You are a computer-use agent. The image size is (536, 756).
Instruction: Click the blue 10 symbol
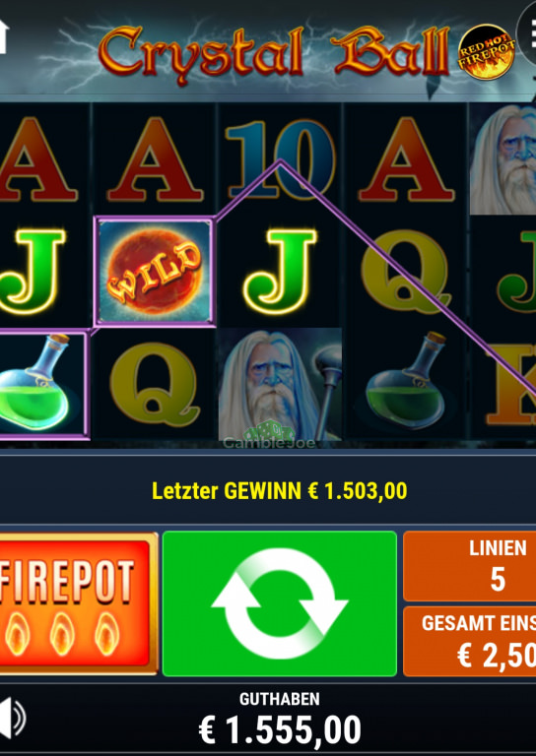click(280, 159)
